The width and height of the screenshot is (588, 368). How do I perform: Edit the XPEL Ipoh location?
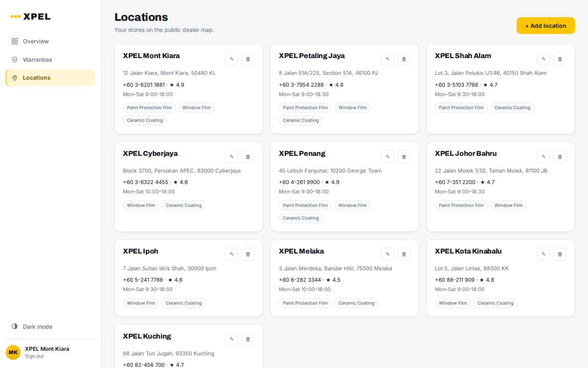click(x=232, y=254)
